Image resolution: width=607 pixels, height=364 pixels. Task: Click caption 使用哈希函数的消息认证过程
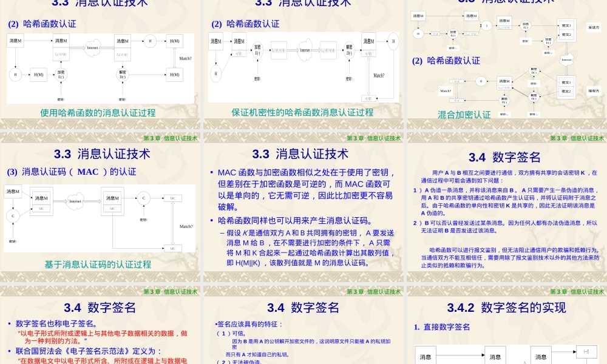tap(98, 113)
